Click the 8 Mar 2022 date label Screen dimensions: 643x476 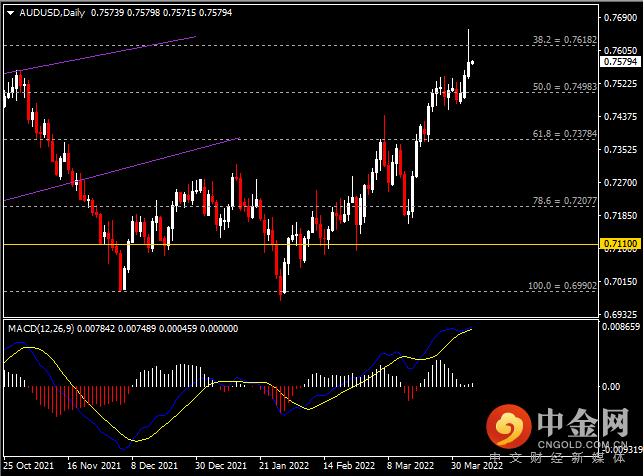[410, 466]
